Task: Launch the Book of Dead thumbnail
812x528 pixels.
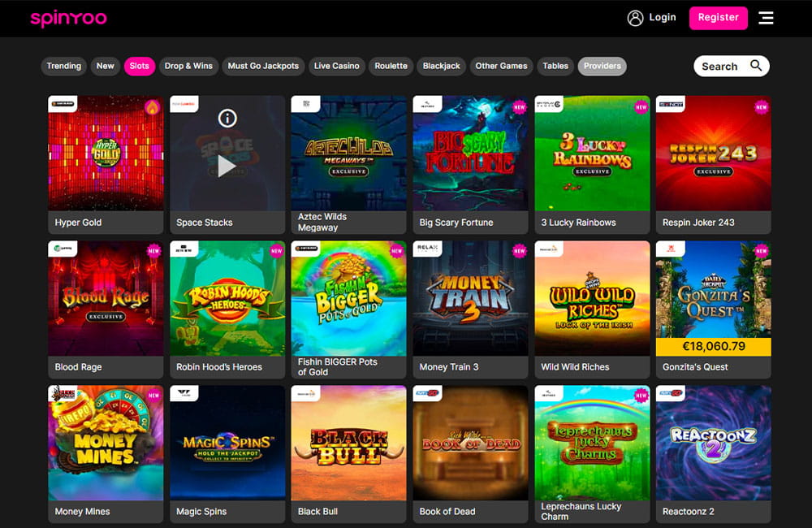Action: click(470, 443)
